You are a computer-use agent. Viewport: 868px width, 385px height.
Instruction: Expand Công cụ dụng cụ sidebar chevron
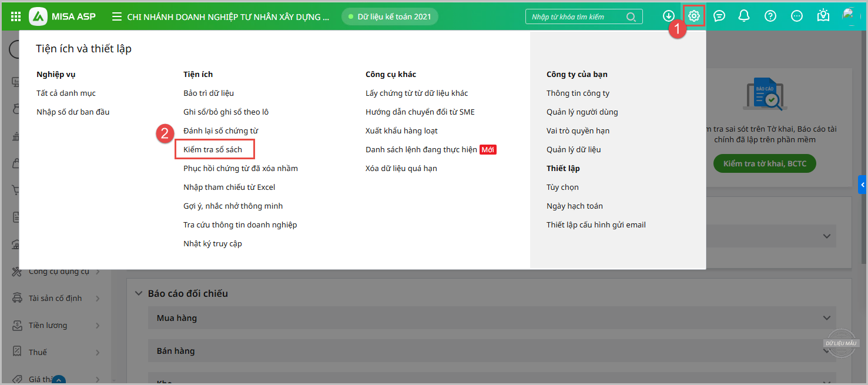point(98,272)
